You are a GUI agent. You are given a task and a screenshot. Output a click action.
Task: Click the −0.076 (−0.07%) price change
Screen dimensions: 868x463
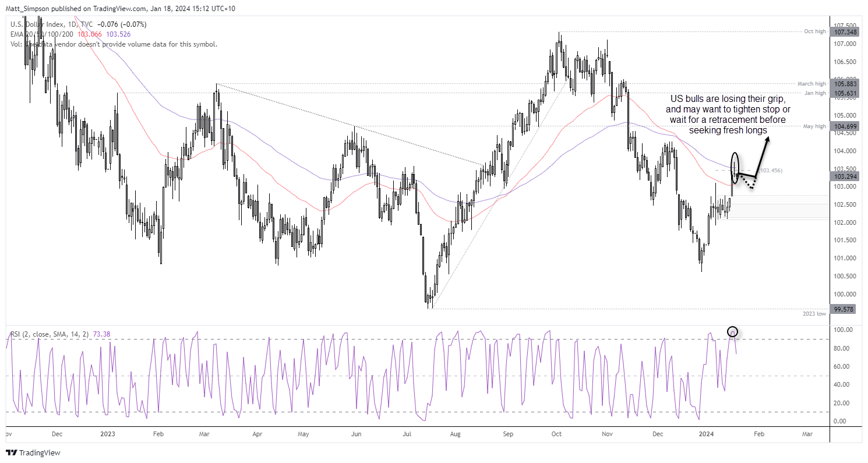(x=122, y=24)
